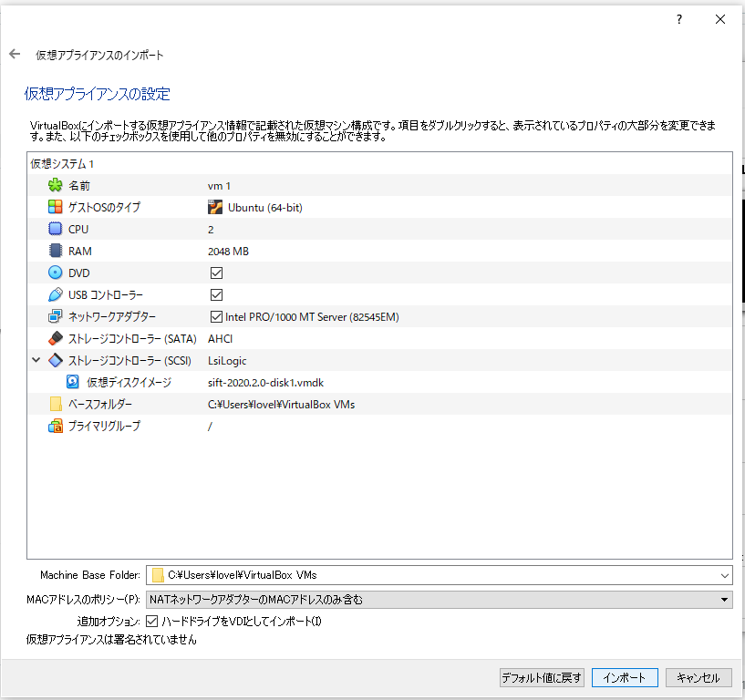Select the CPU value 2
This screenshot has height=700, width=745.
pyautogui.click(x=211, y=230)
